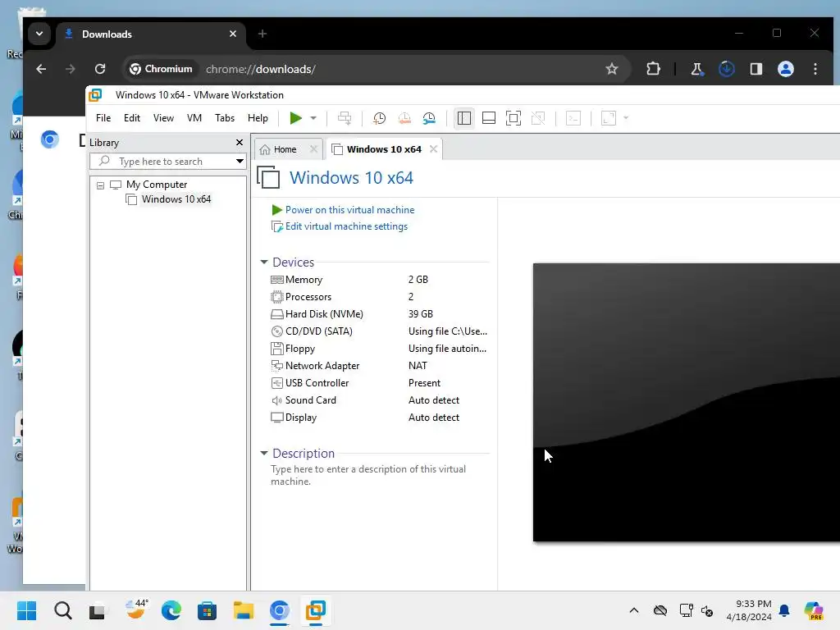Collapse the My Computer tree node
Viewport: 840px width, 630px height.
(100, 185)
